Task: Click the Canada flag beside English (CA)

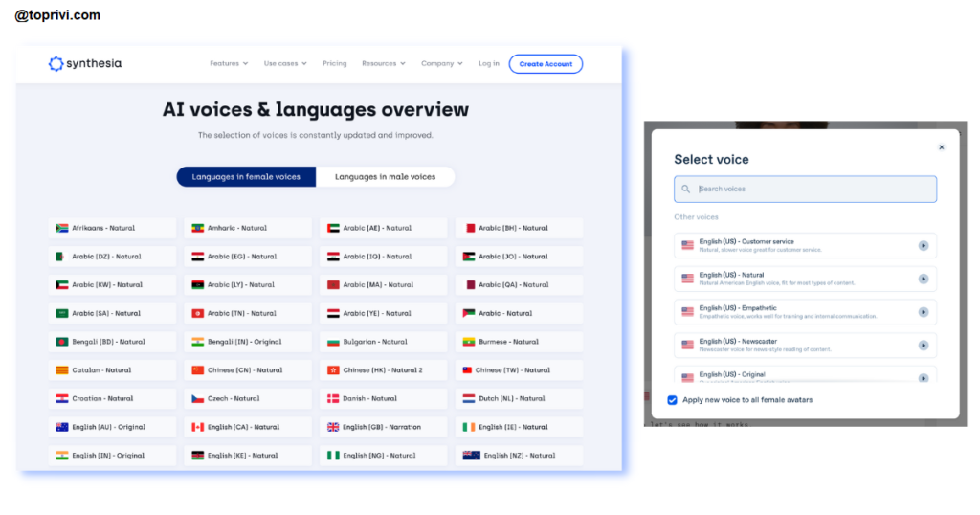Action: pos(197,427)
